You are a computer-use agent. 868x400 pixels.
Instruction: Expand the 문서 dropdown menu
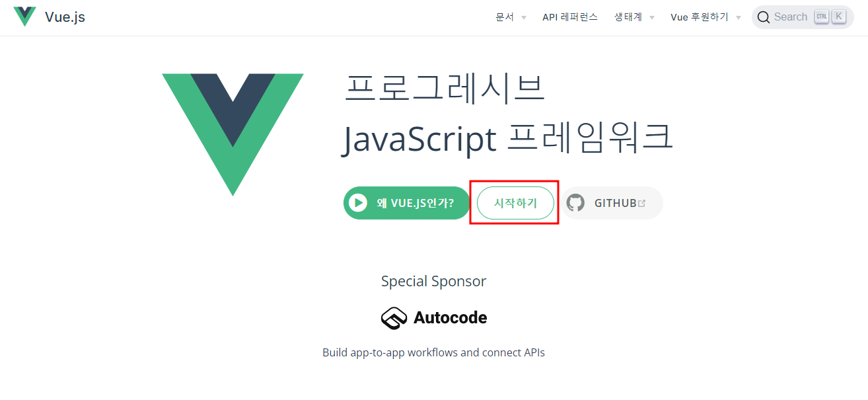coord(511,17)
